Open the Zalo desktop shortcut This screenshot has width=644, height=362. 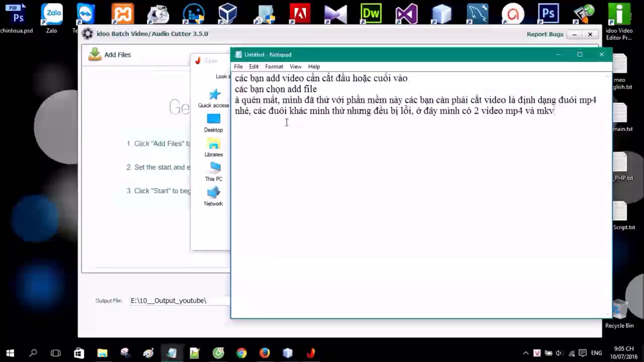tap(52, 19)
